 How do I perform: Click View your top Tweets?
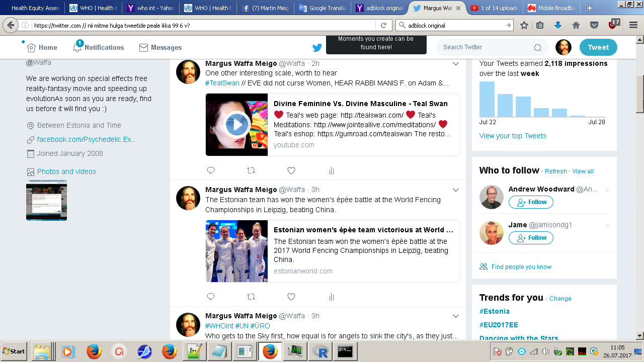point(513,136)
